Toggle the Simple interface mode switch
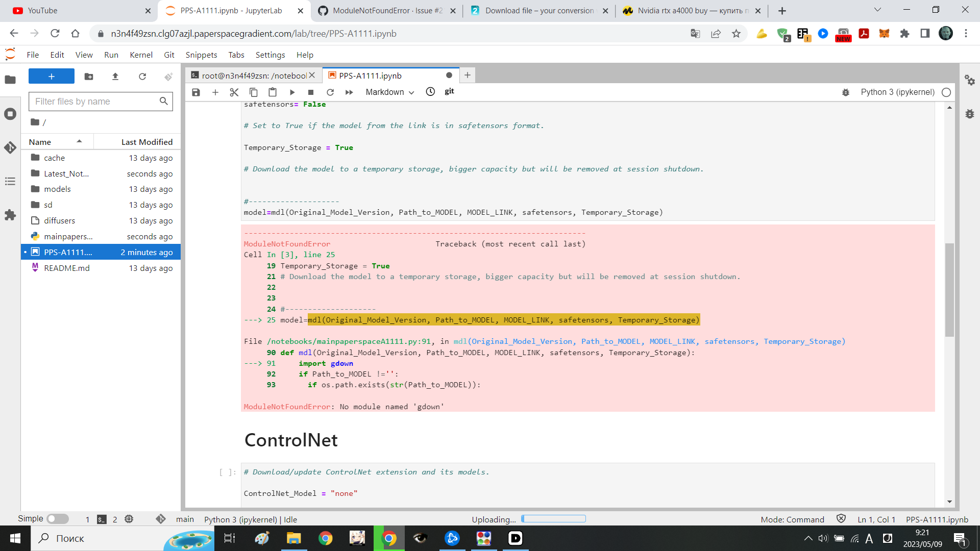Screen dimensions: 980x551 (58, 519)
